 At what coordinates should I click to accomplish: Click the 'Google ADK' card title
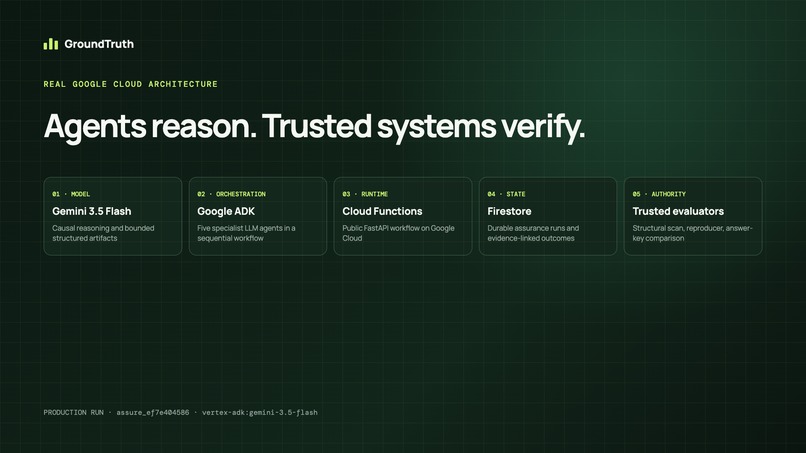pyautogui.click(x=226, y=211)
